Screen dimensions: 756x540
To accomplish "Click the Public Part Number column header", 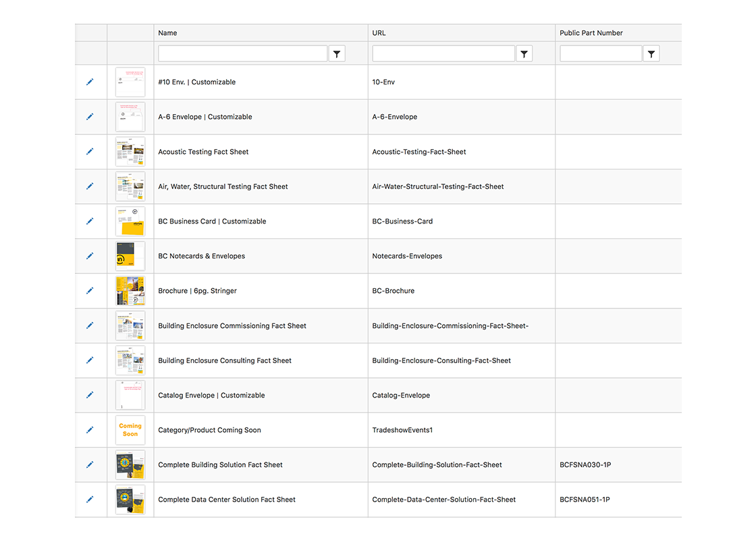I will (x=591, y=33).
